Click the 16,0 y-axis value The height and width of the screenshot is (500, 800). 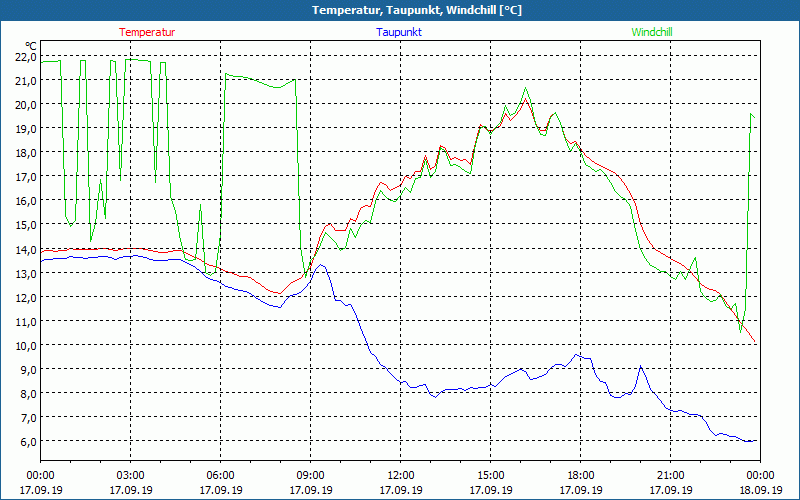pyautogui.click(x=26, y=201)
